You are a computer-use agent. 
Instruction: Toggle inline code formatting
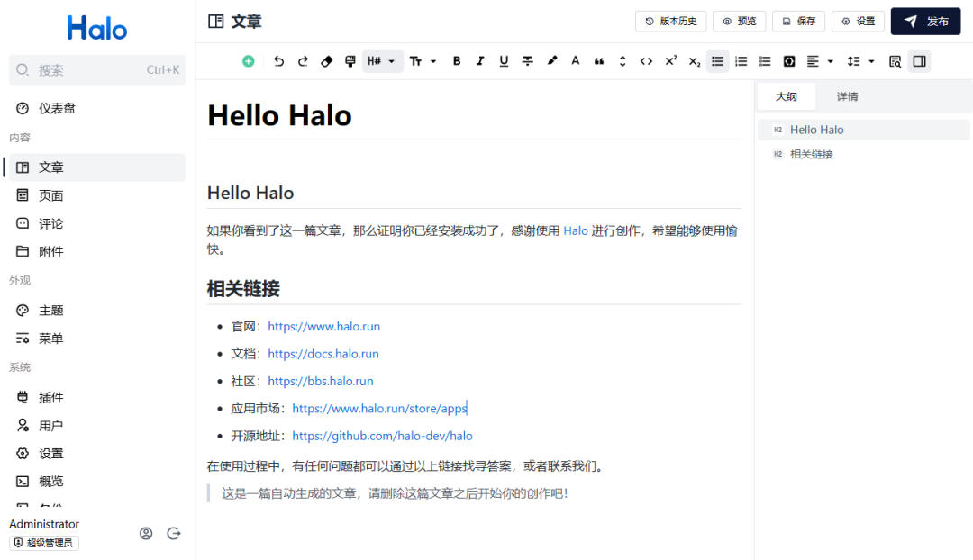click(646, 61)
